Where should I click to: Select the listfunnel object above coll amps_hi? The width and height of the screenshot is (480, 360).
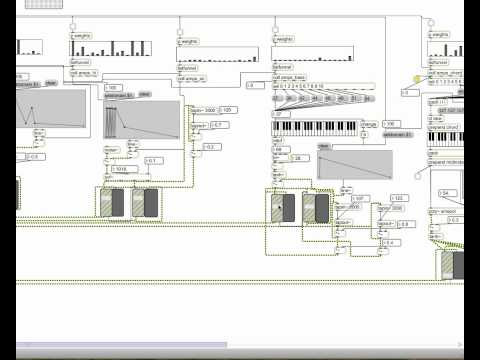click(80, 62)
